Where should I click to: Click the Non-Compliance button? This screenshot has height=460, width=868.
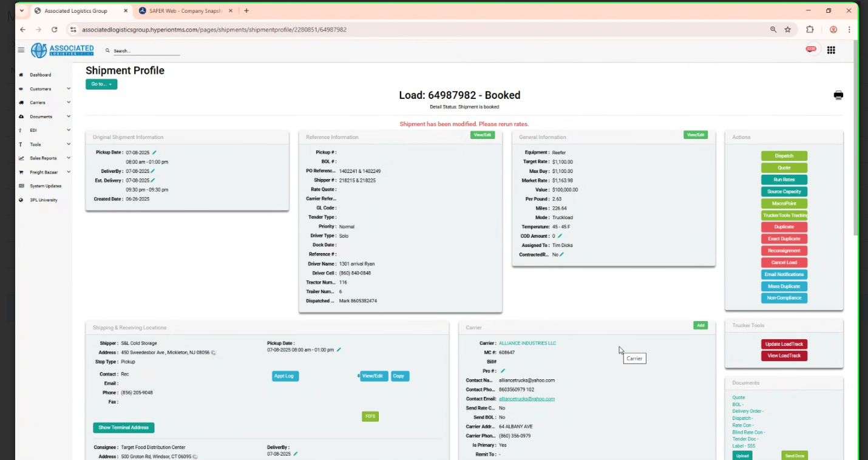point(784,298)
